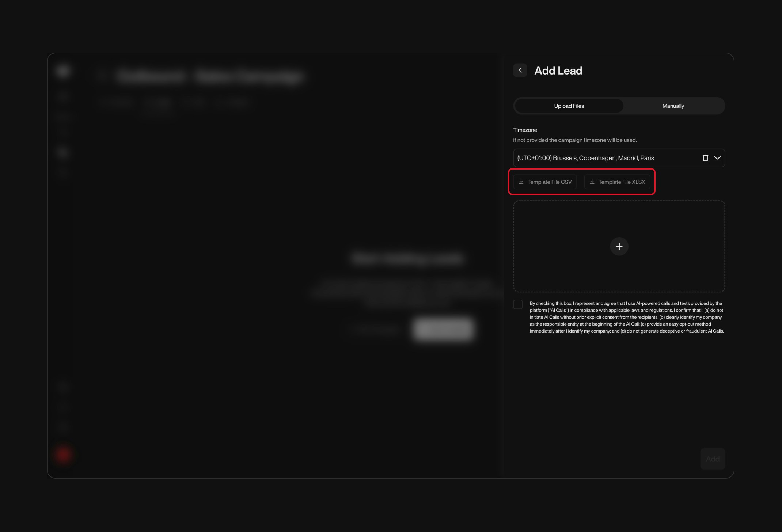Click the download icon on Template File CSV
The width and height of the screenshot is (782, 532).
520,182
